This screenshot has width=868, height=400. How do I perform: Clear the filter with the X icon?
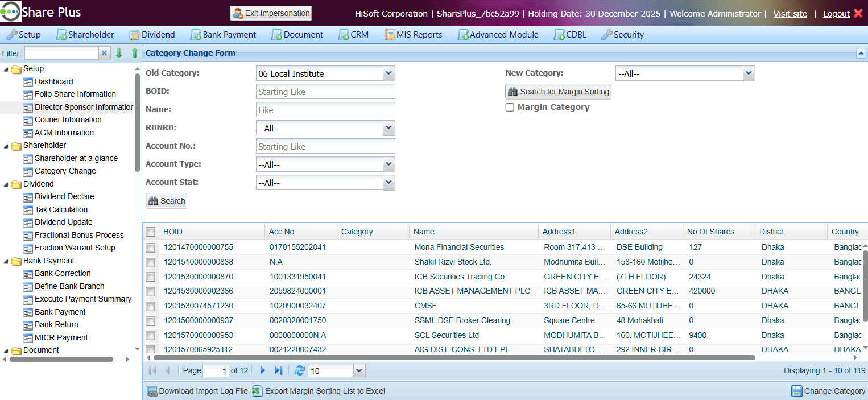(104, 53)
